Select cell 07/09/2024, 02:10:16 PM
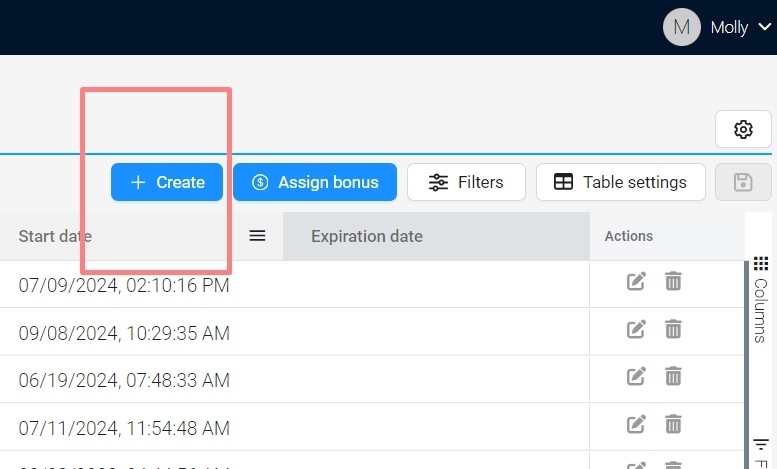This screenshot has height=469, width=777. pos(124,286)
